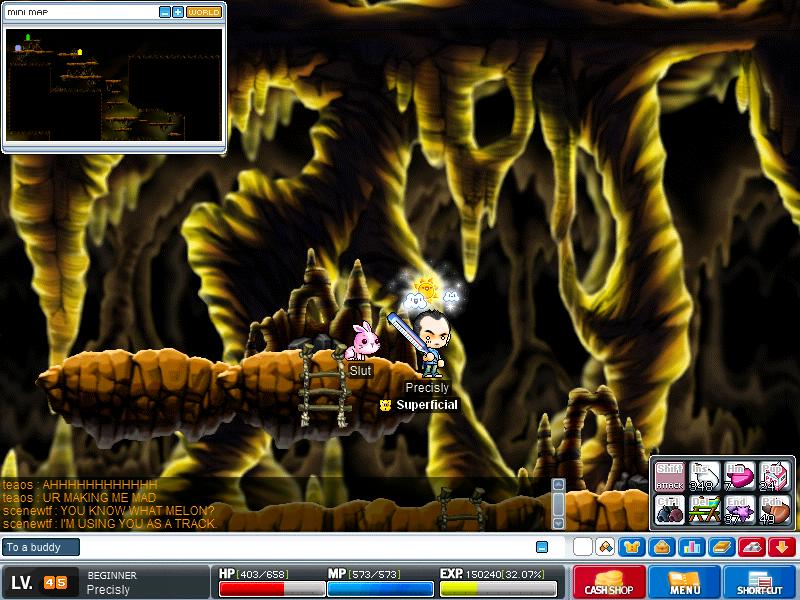Screen dimensions: 800x600
Task: Toggle quick slot panel with orange arrow
Action: pyautogui.click(x=782, y=547)
